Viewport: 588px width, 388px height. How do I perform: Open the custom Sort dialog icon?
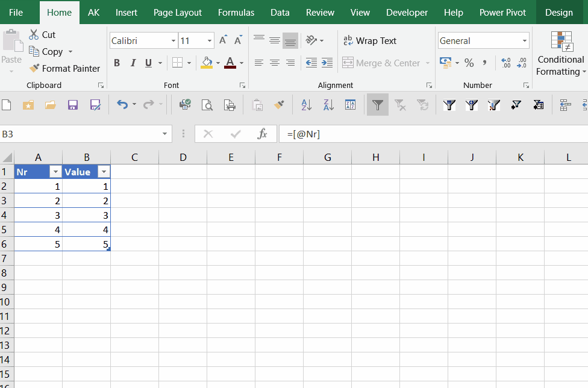(350, 105)
